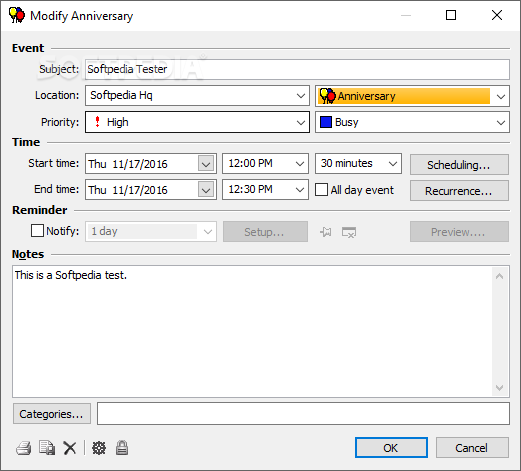521x471 pixels.
Task: Open the End time date picker
Action: 206,190
